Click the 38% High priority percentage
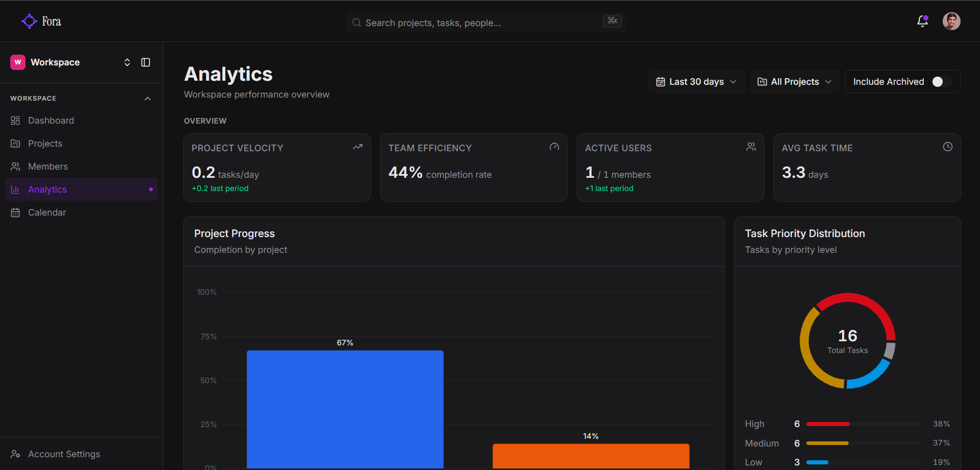 point(941,424)
